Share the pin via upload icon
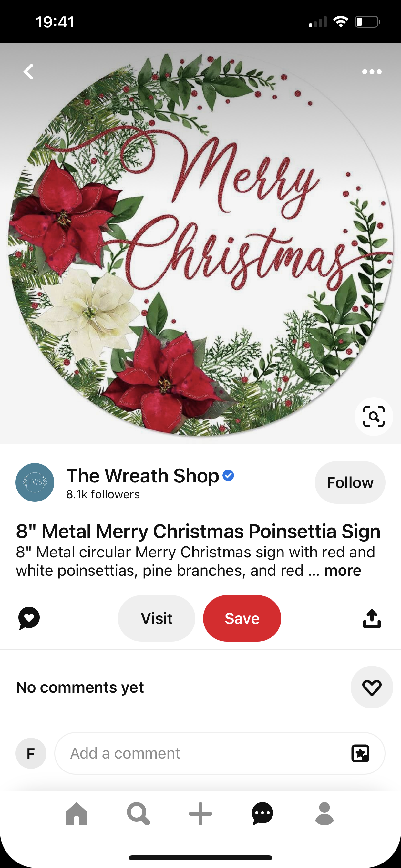401x868 pixels. 372,618
